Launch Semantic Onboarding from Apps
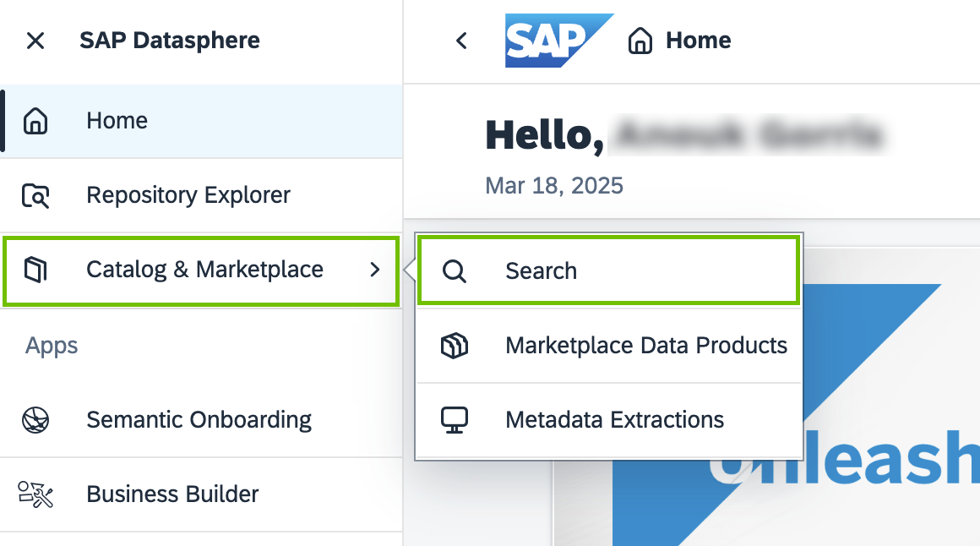Image resolution: width=980 pixels, height=546 pixels. 199,420
